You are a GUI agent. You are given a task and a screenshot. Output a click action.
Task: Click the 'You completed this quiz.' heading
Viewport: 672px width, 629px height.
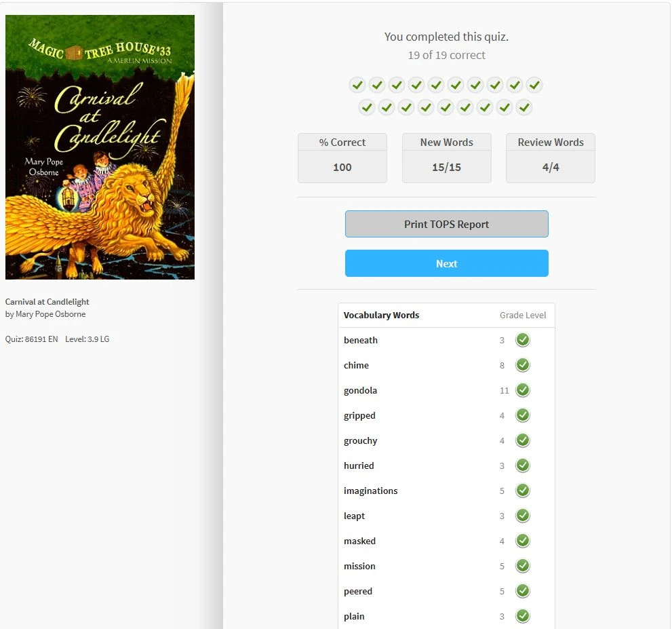point(446,37)
